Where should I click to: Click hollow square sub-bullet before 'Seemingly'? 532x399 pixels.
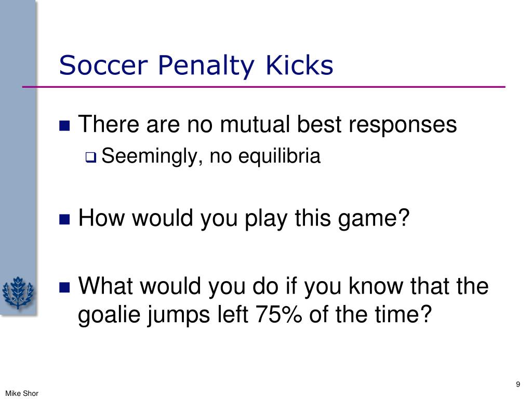point(91,157)
